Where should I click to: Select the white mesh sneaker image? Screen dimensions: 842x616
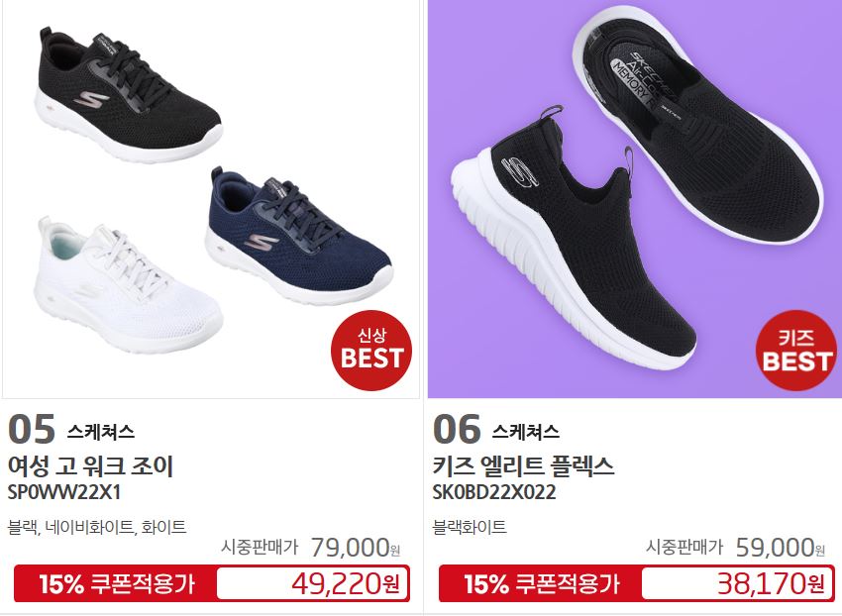[x=128, y=283]
